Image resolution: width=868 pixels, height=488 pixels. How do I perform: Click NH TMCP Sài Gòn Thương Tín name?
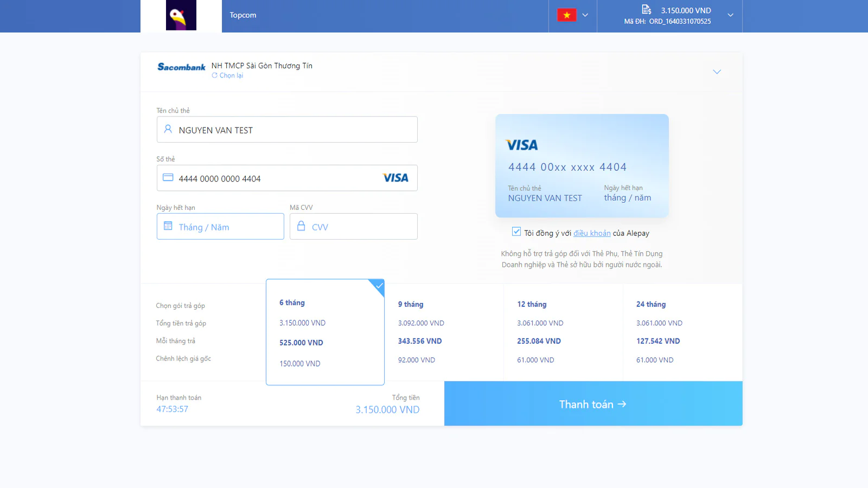(x=261, y=66)
